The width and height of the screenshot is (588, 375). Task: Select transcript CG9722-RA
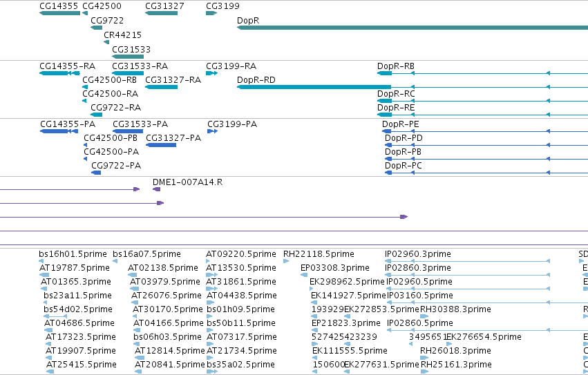click(96, 115)
